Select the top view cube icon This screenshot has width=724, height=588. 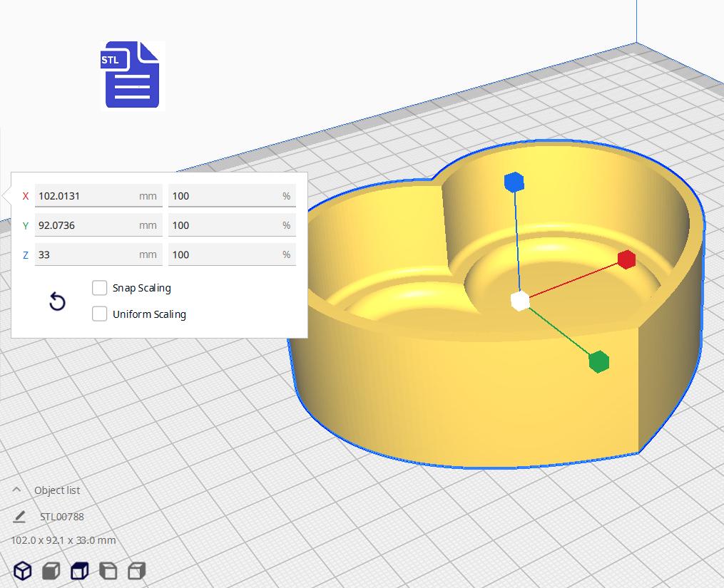pos(79,571)
